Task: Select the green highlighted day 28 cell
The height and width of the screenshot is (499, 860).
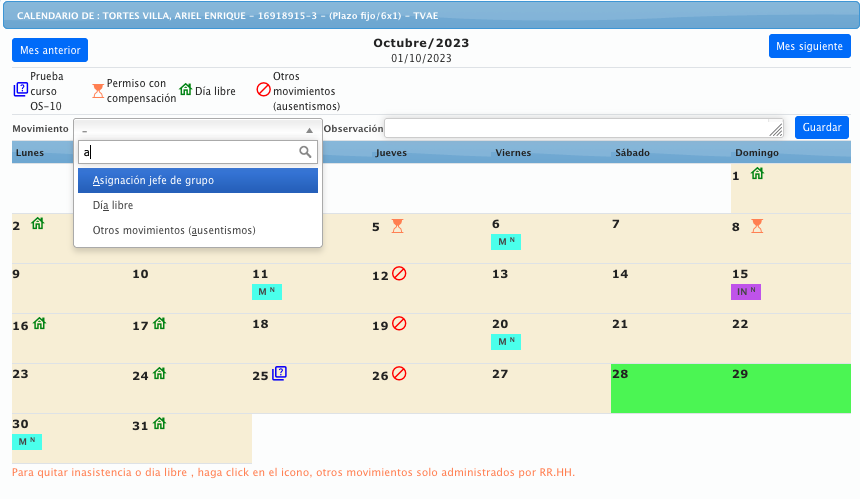Action: click(x=670, y=388)
